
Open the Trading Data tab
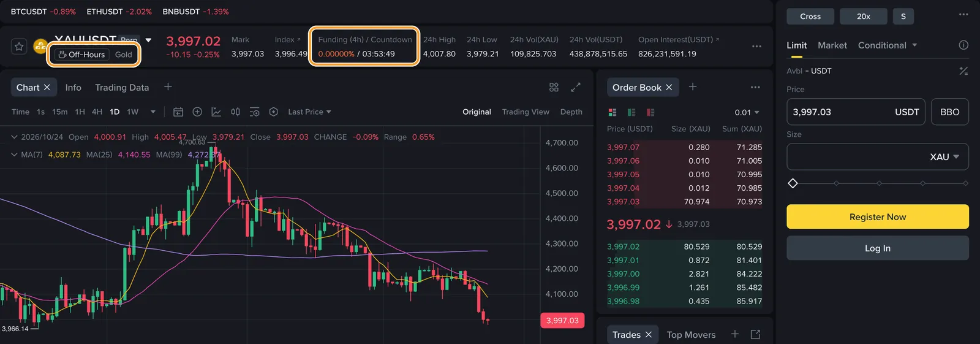122,88
